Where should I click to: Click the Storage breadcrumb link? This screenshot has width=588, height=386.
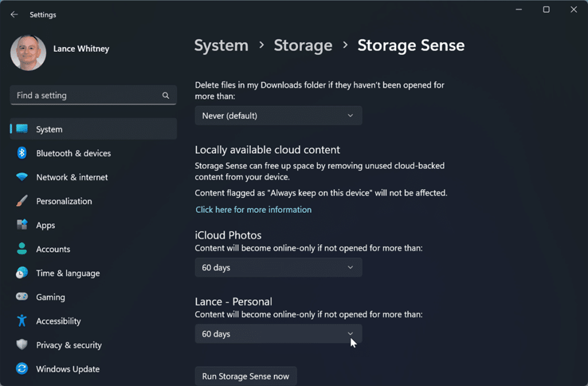(x=303, y=46)
